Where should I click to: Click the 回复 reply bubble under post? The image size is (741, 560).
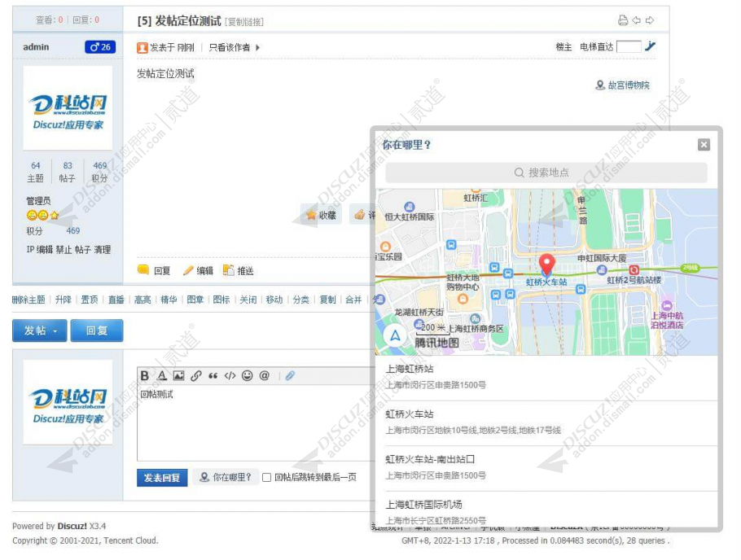[154, 270]
